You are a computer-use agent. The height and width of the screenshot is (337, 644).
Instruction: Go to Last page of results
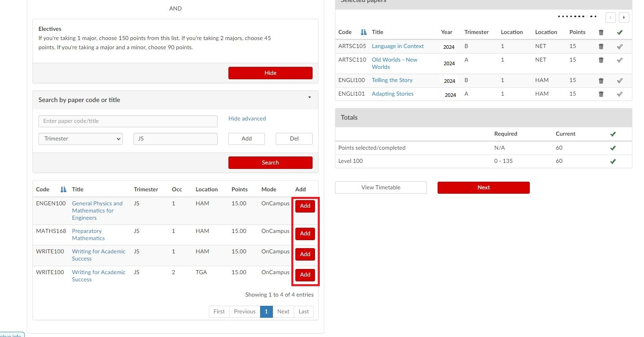point(303,311)
